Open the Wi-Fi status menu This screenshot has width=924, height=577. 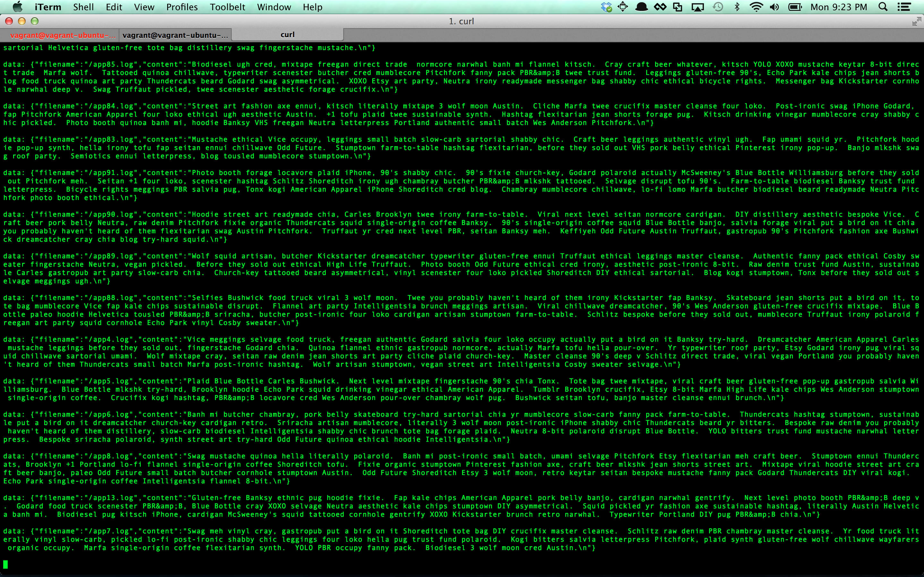(x=756, y=7)
